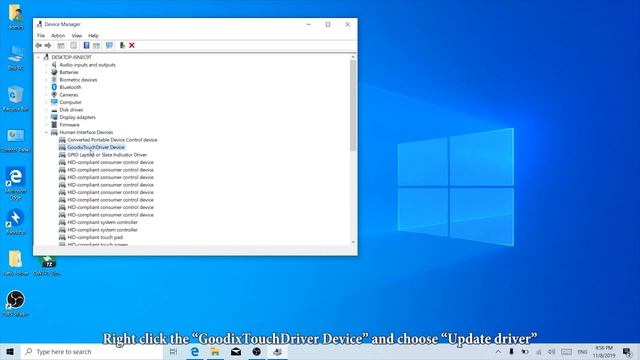Click the Back arrow in Device Manager toolbar
This screenshot has height=360, width=640.
tap(39, 45)
